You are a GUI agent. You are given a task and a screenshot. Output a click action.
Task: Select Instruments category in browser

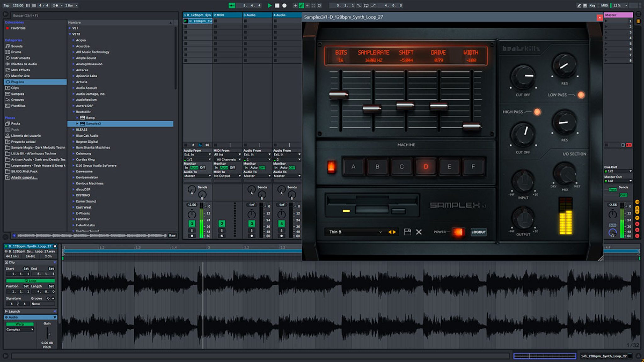pyautogui.click(x=20, y=58)
